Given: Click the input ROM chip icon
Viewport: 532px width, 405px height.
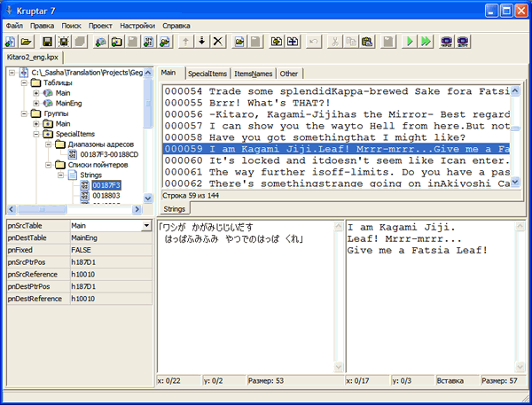Looking at the screenshot, I should 447,42.
